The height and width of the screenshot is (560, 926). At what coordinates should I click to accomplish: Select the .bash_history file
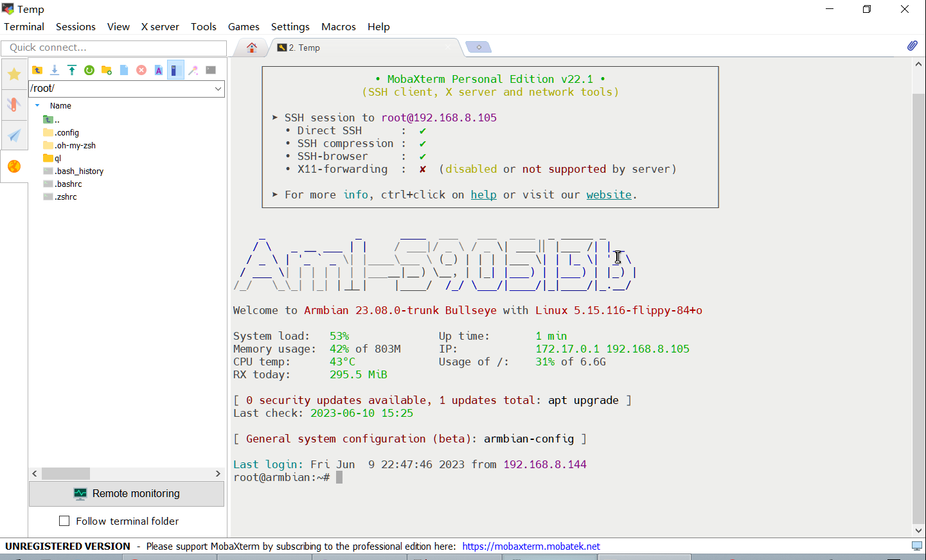pyautogui.click(x=73, y=171)
